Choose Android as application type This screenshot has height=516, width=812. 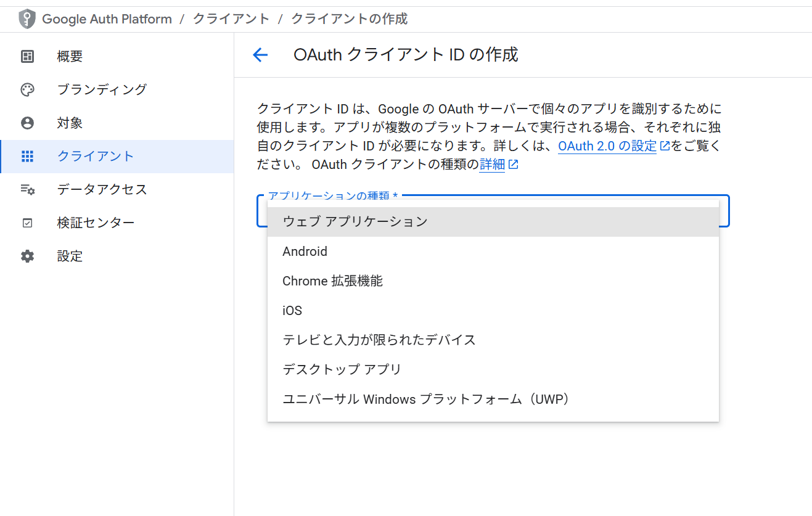305,252
